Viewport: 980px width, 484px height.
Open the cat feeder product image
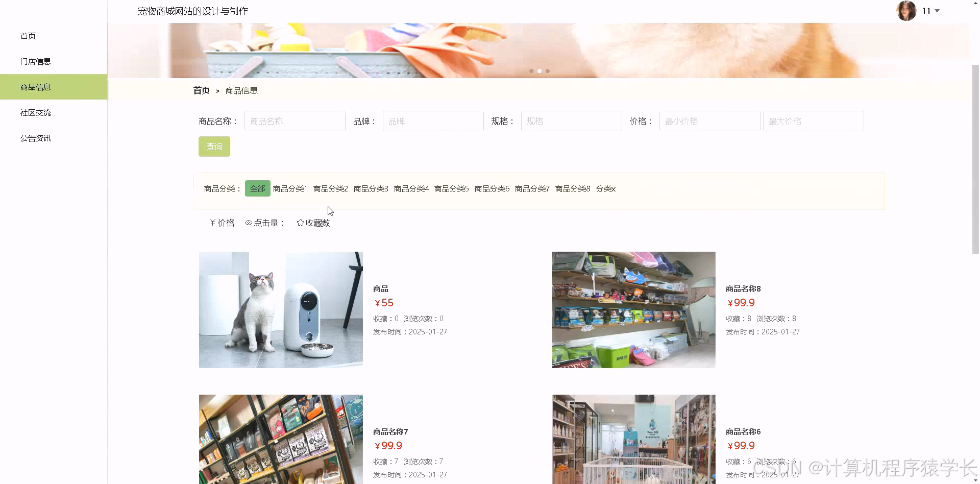coord(281,309)
